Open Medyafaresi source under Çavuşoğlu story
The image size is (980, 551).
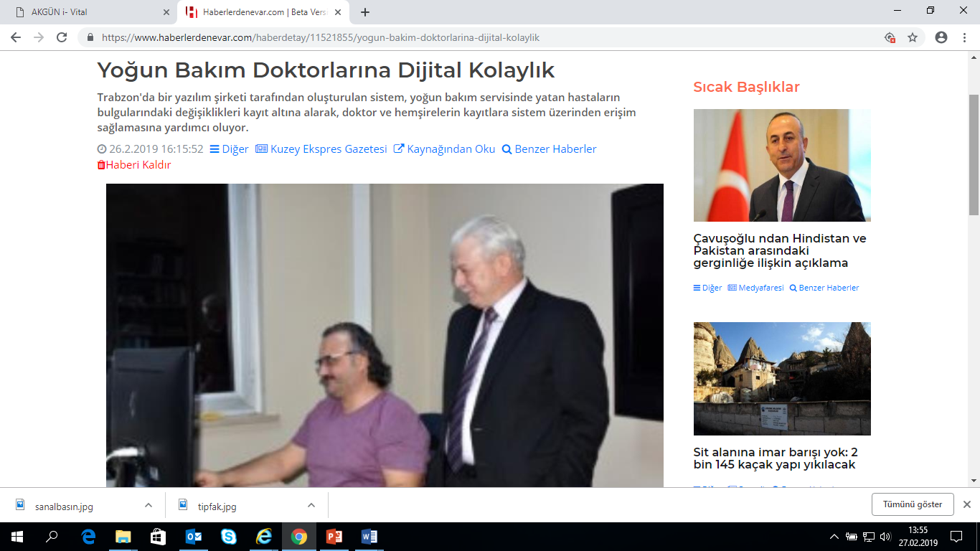pyautogui.click(x=755, y=288)
